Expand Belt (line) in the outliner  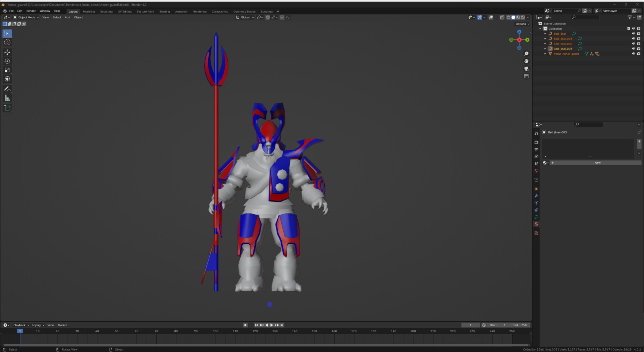click(x=545, y=34)
